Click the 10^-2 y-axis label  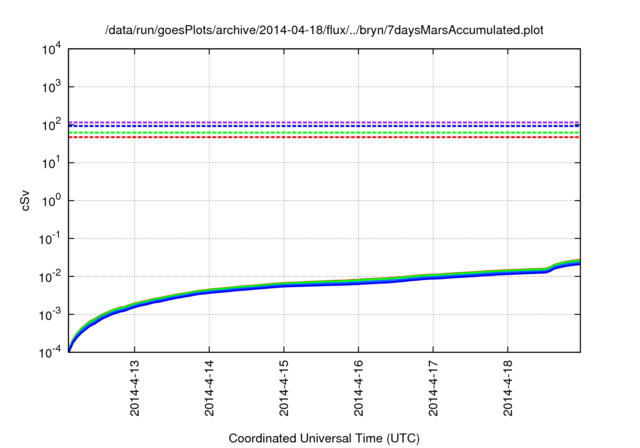coord(50,276)
